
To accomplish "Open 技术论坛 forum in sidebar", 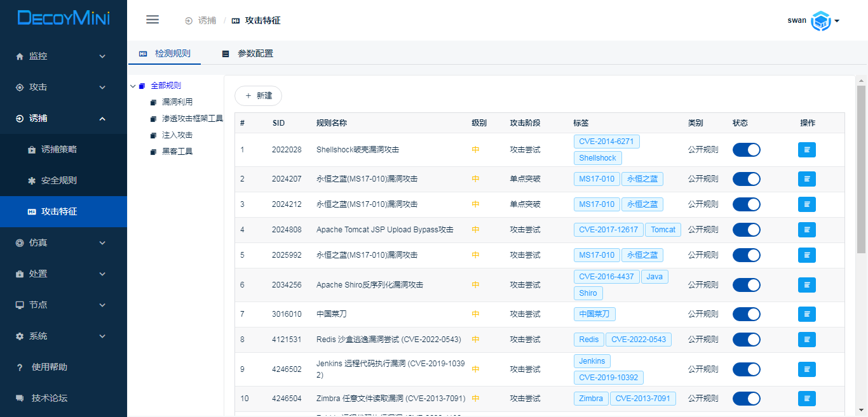I will [x=49, y=398].
